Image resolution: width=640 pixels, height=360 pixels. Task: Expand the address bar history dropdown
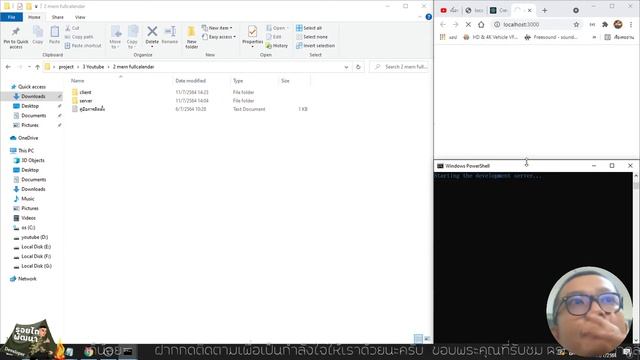click(x=347, y=67)
